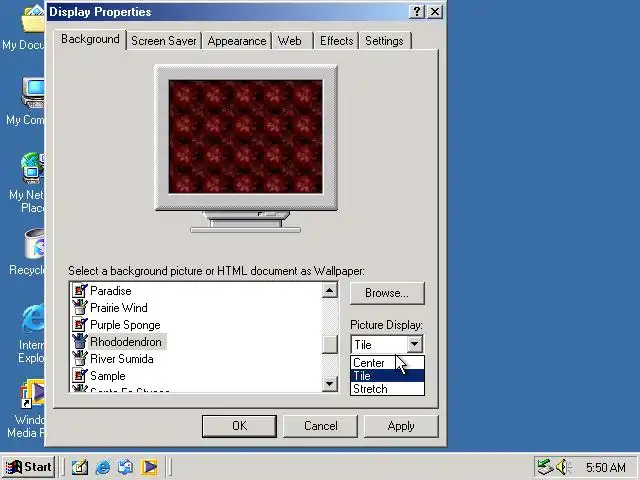Select the Paradise wallpaper entry
The image size is (640, 480).
point(111,291)
